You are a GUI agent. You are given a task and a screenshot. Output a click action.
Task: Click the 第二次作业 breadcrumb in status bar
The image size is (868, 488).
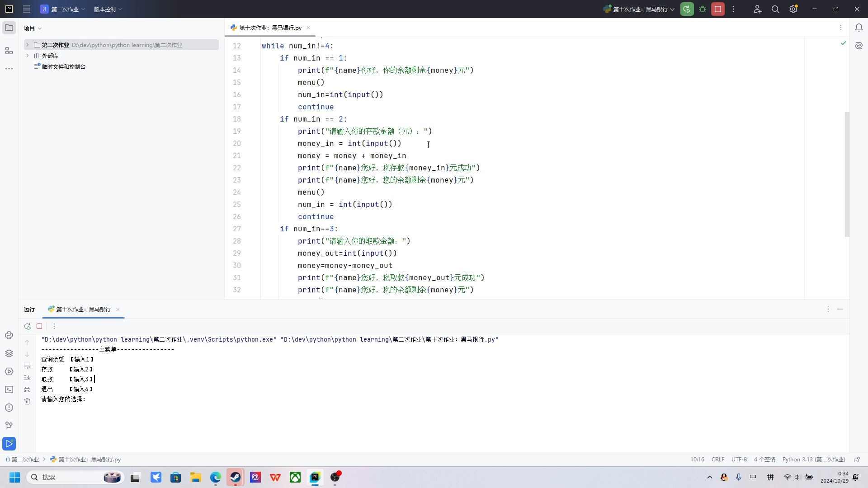(x=23, y=460)
